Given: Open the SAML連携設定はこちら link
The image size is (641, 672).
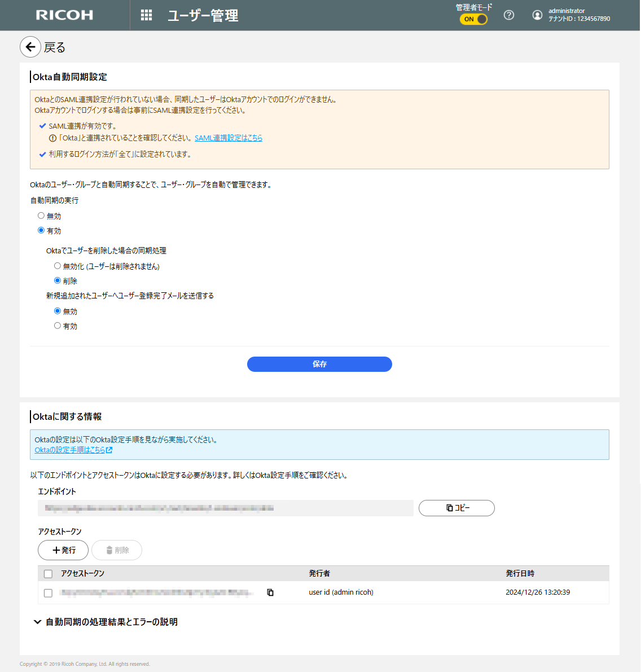Looking at the screenshot, I should [229, 138].
